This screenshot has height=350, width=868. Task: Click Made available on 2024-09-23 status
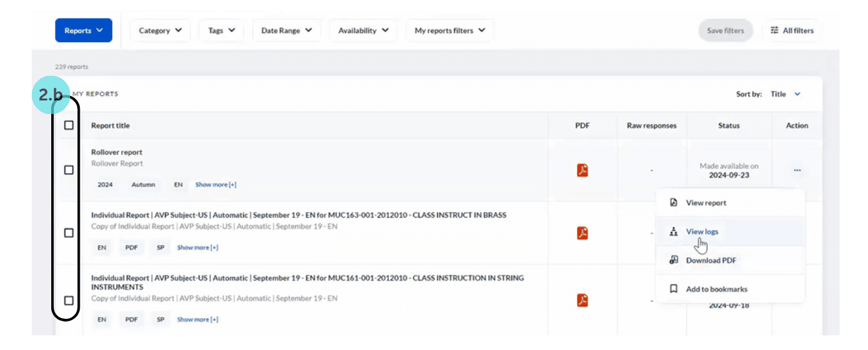click(x=729, y=170)
